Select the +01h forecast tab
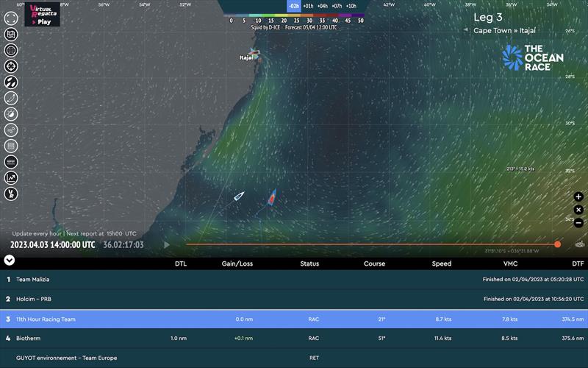Image resolution: width=588 pixels, height=368 pixels. pyautogui.click(x=308, y=6)
